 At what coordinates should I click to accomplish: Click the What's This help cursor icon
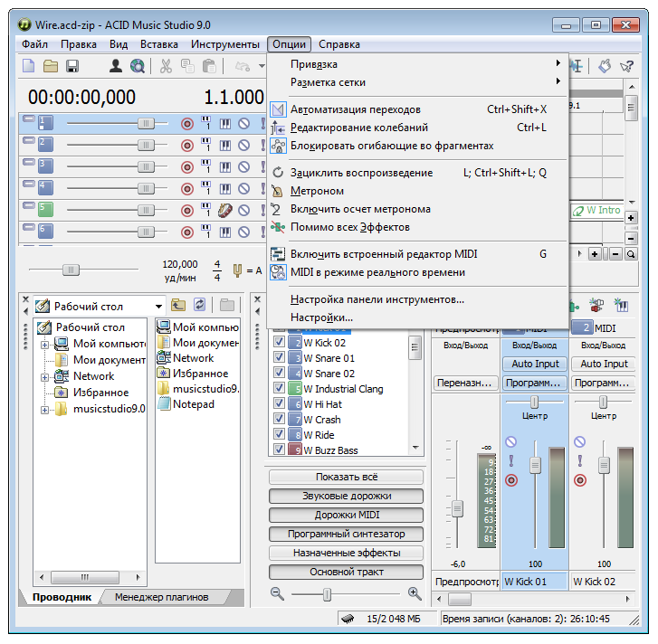coord(626,66)
